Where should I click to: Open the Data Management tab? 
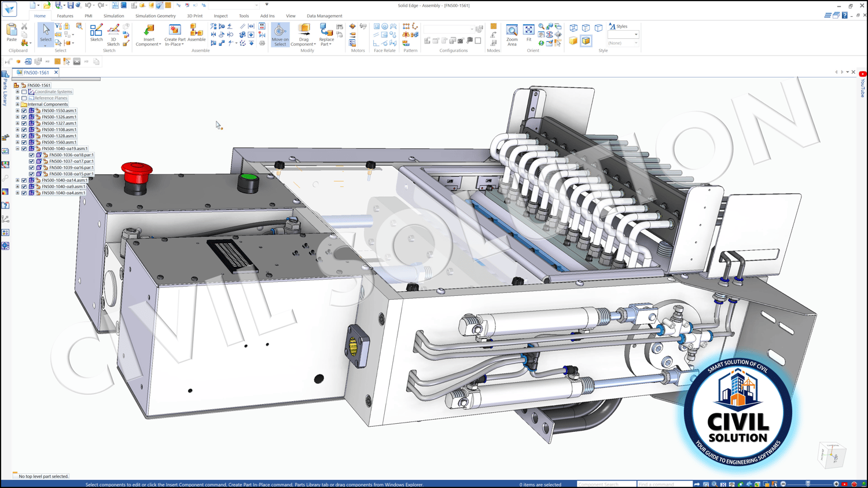click(x=324, y=16)
